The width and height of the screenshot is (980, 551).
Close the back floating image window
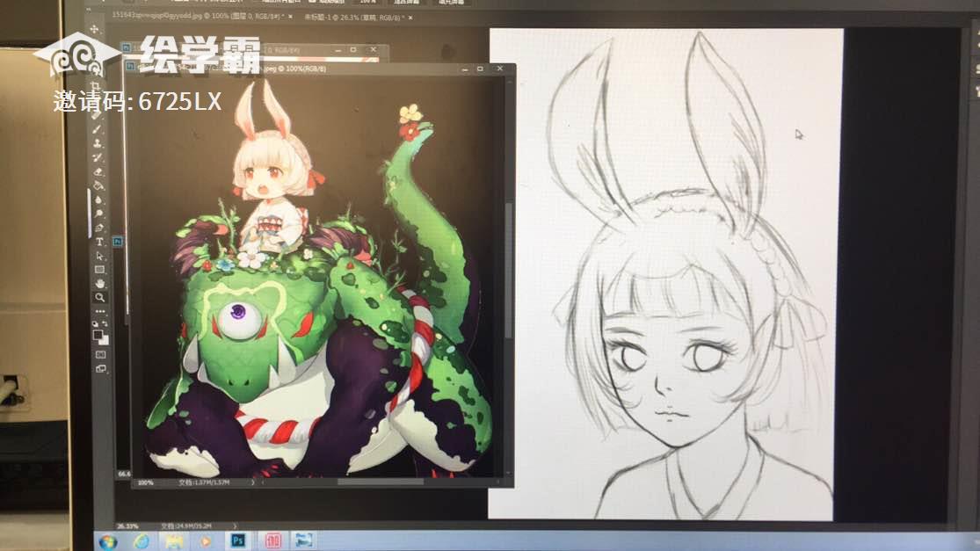point(374,49)
